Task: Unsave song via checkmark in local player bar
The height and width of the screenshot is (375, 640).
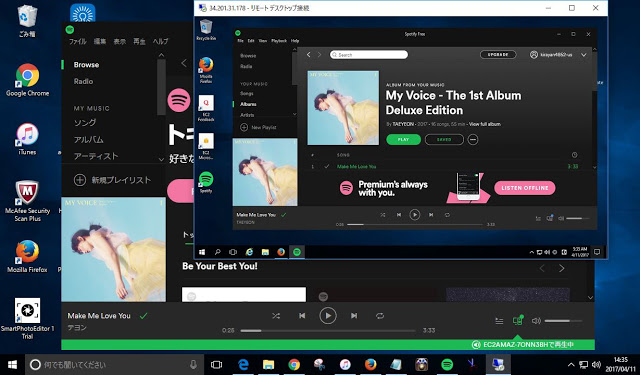Action: pos(143,315)
